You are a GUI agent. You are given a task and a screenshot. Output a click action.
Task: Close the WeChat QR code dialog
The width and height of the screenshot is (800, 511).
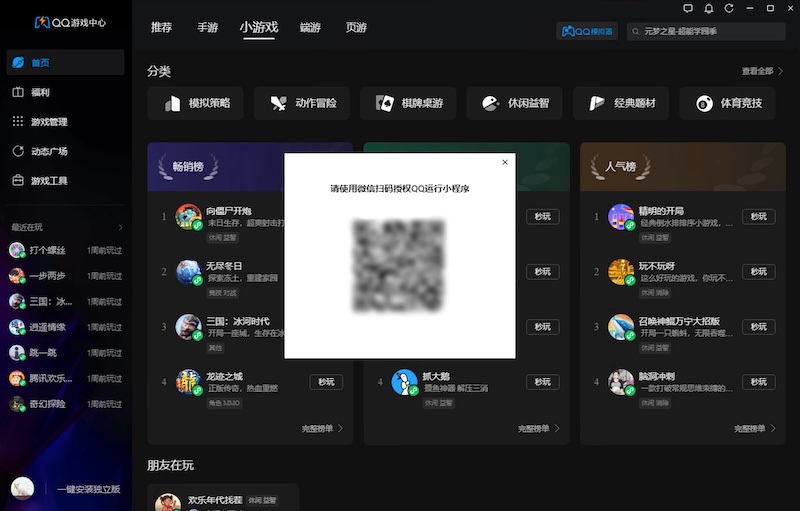[x=505, y=162]
